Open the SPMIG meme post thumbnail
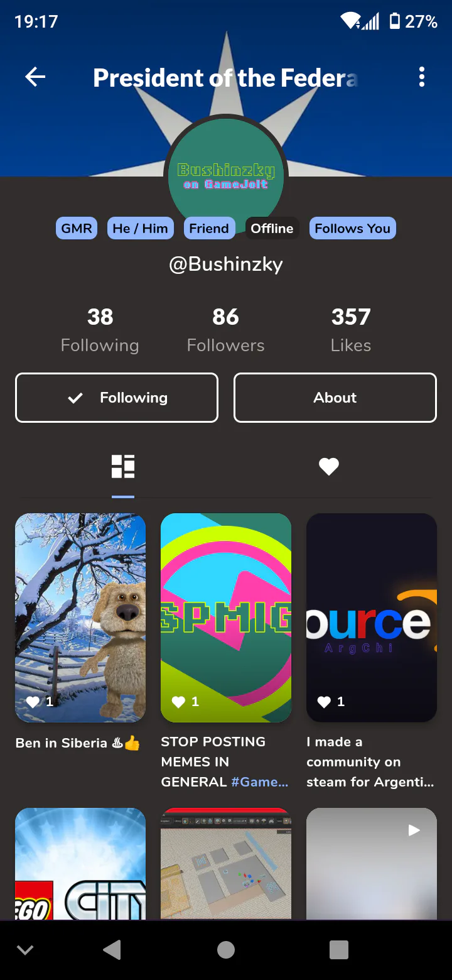Viewport: 452px width, 980px height. pyautogui.click(x=226, y=618)
